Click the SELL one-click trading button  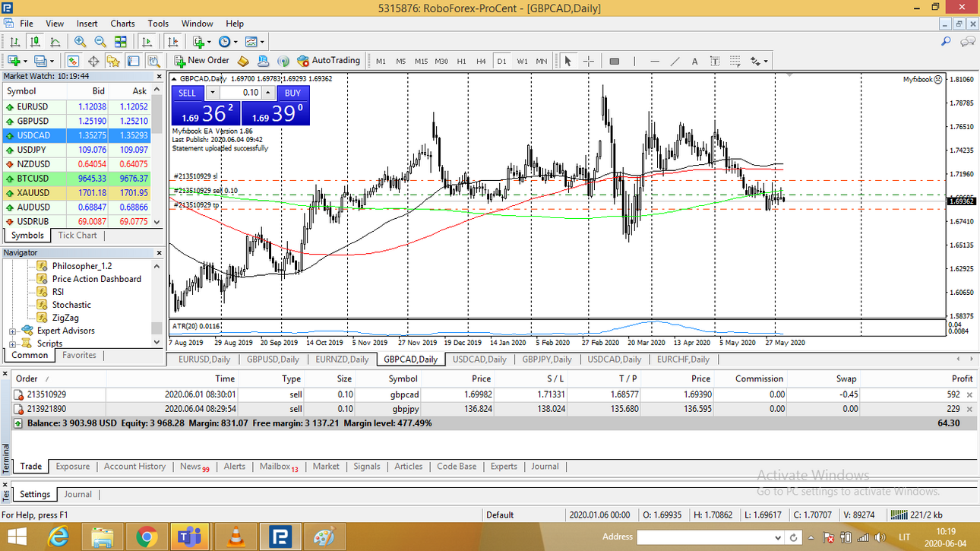pos(188,93)
